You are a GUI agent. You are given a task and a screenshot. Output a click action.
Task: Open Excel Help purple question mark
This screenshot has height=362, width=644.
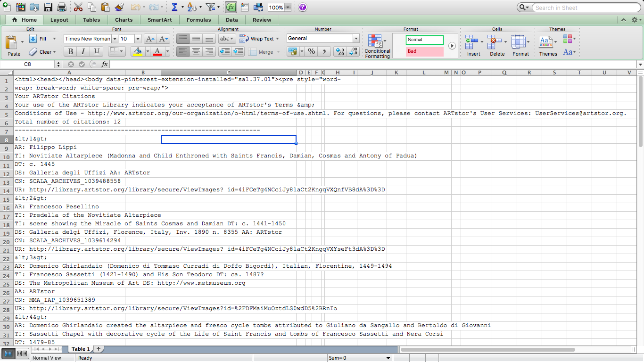[303, 7]
